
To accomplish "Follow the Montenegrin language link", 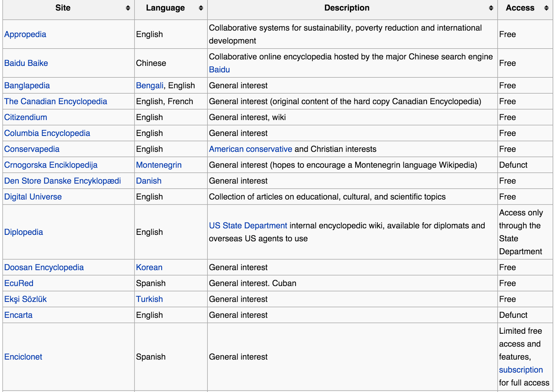I will click(x=159, y=165).
